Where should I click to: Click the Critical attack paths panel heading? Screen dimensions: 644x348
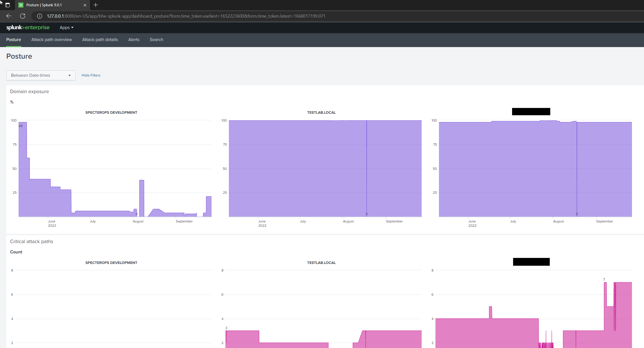click(x=32, y=241)
